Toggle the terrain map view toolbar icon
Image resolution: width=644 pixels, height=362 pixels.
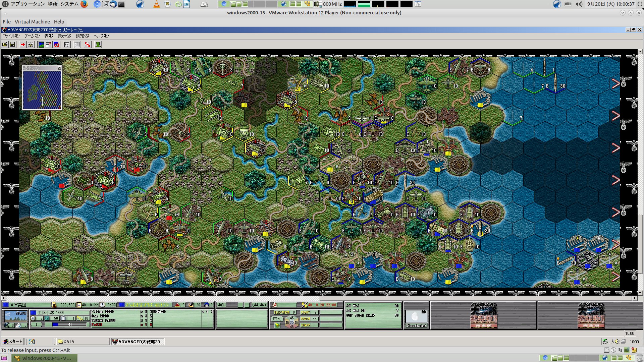(41, 45)
